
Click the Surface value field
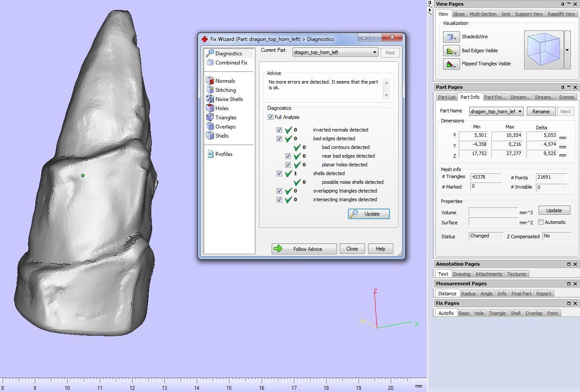tap(493, 222)
